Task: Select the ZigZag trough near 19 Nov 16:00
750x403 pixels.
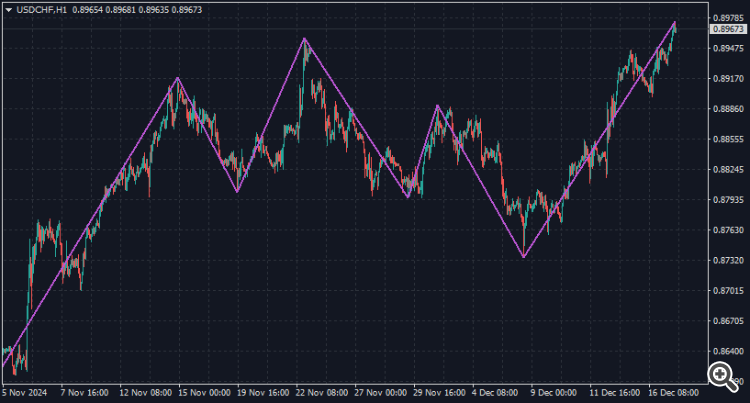Action: point(237,192)
